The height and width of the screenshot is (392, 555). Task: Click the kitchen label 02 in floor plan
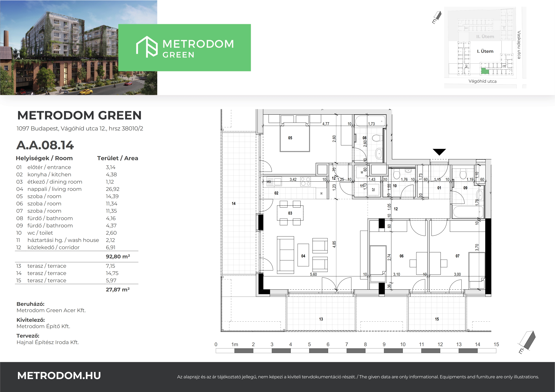coord(276,193)
